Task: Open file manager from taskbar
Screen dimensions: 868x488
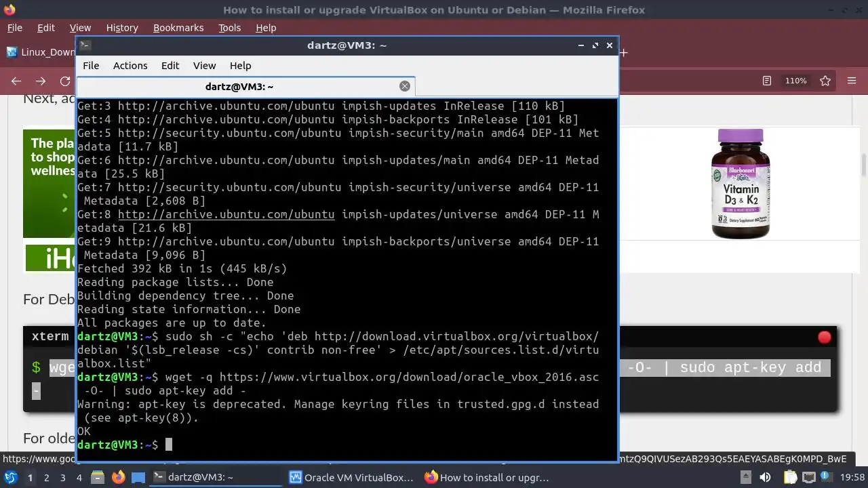Action: [x=97, y=477]
